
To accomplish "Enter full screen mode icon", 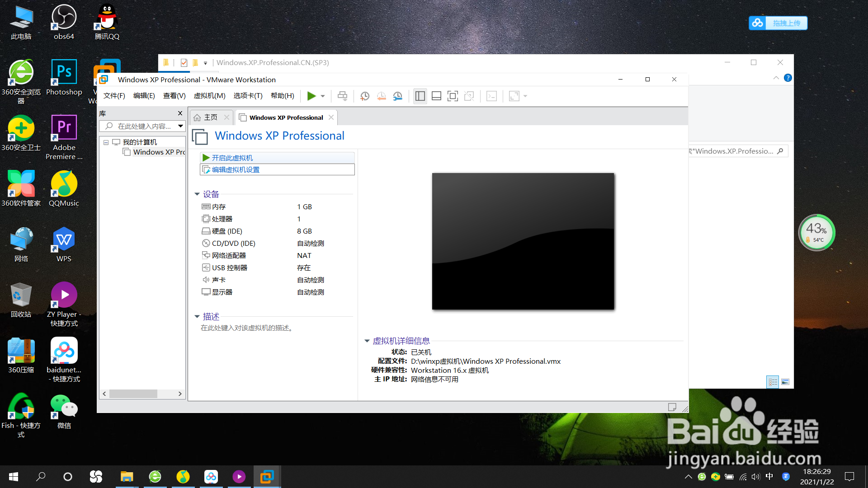I will coord(453,96).
